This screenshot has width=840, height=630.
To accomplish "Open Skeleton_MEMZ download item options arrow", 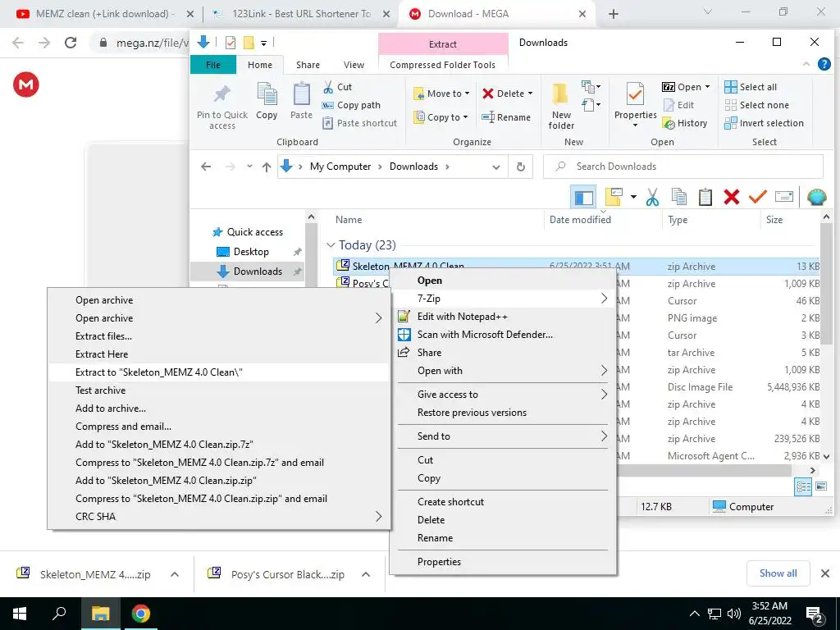I will tap(174, 574).
